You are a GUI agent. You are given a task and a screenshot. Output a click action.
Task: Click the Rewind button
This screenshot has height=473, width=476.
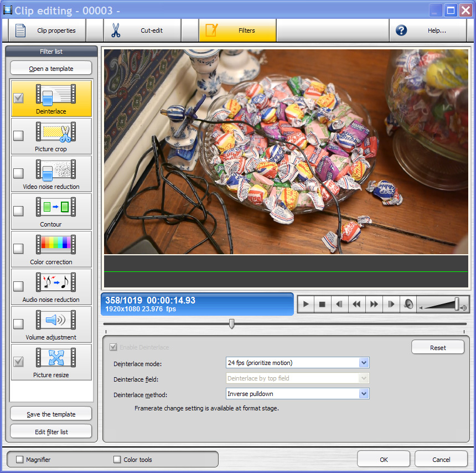(356, 304)
